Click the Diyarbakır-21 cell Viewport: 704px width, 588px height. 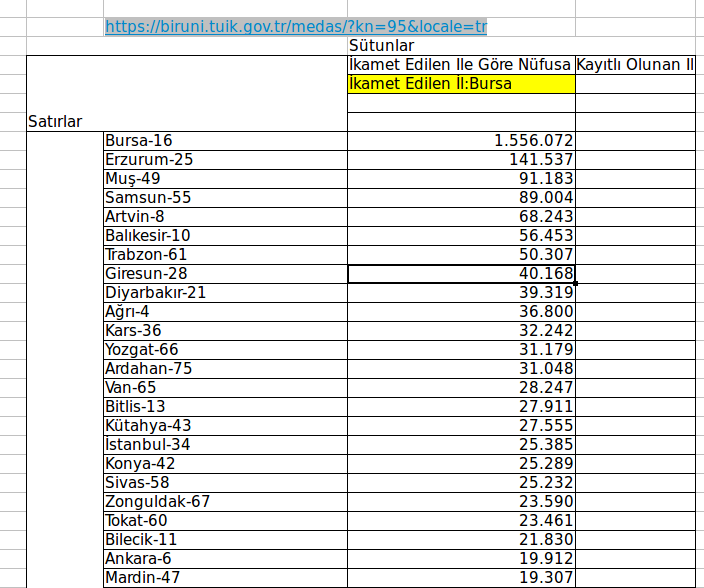tap(155, 292)
